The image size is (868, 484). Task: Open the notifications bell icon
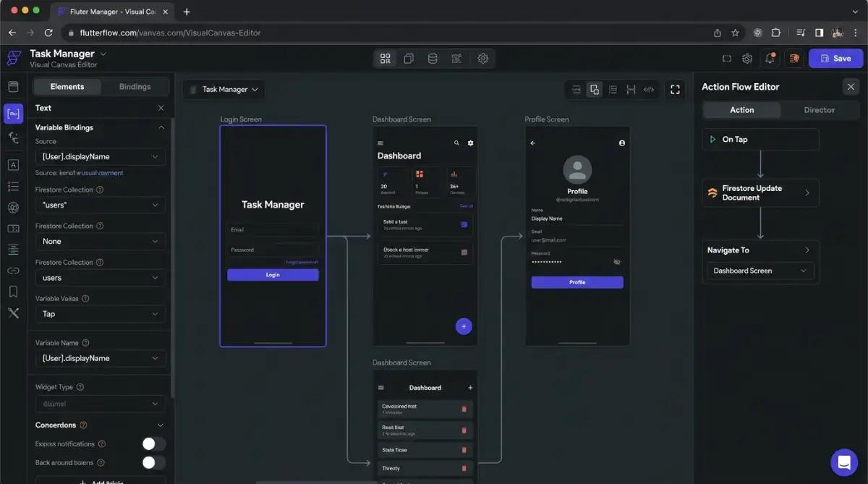(770, 59)
